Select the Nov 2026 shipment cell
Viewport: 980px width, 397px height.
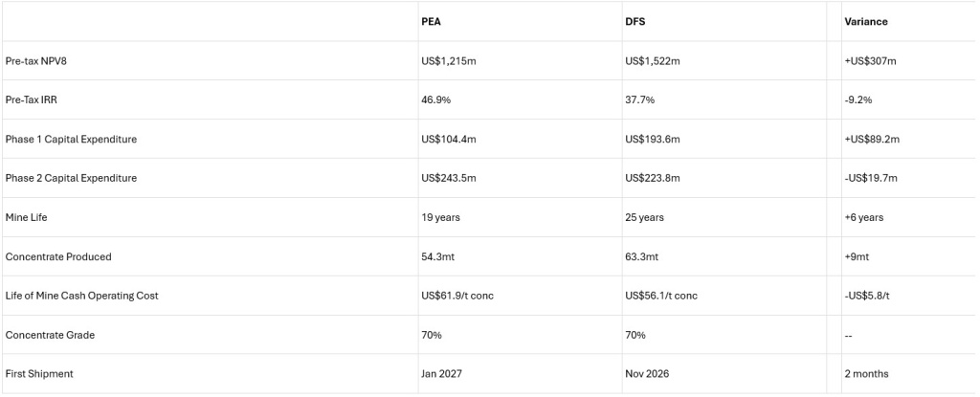[647, 374]
